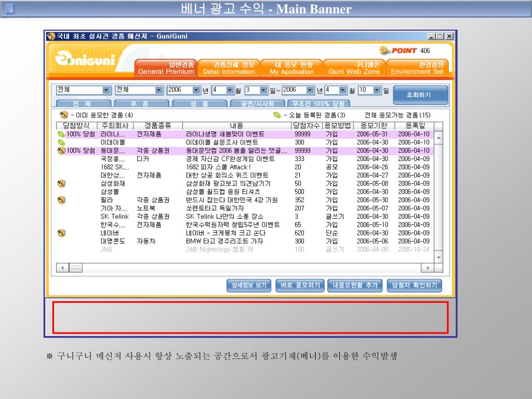532x399 pixels.
Task: Click the applied icon on the 동대문 row
Action: tap(61, 151)
